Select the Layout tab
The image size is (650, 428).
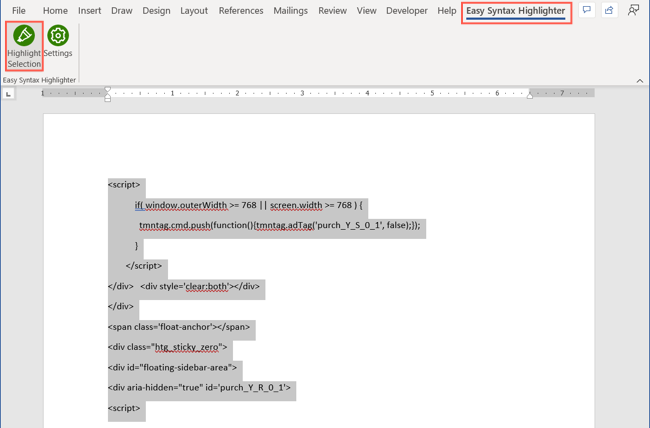[x=194, y=11]
